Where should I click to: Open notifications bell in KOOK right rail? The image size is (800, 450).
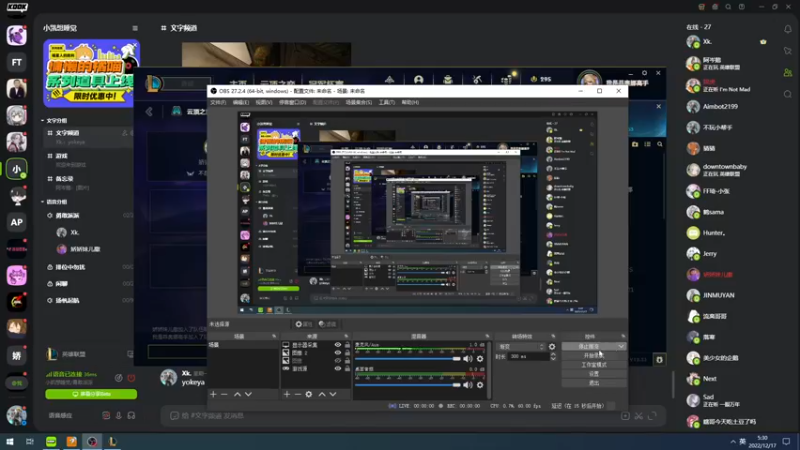point(788,29)
